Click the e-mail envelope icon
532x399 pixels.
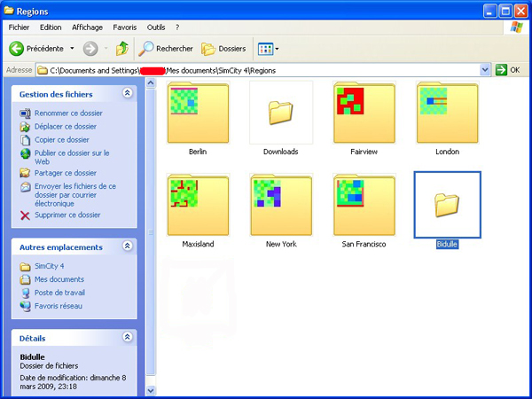(25, 186)
